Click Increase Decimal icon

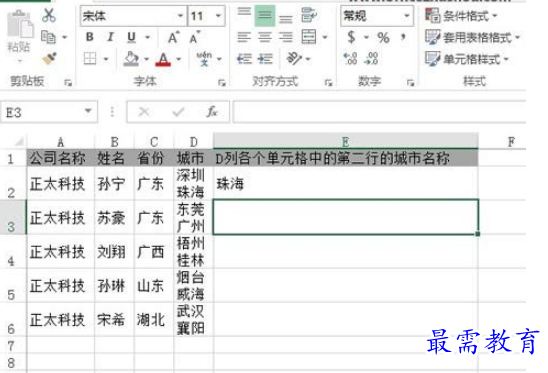[350, 58]
